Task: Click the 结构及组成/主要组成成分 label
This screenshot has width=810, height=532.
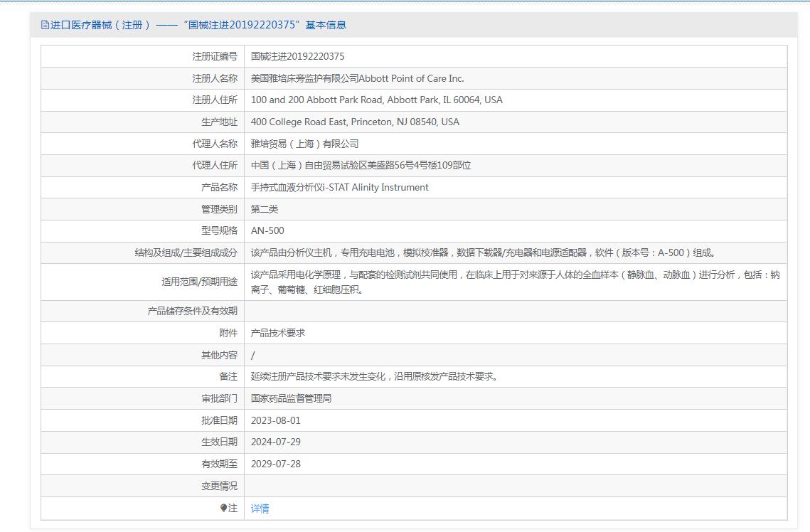Action: pos(186,252)
